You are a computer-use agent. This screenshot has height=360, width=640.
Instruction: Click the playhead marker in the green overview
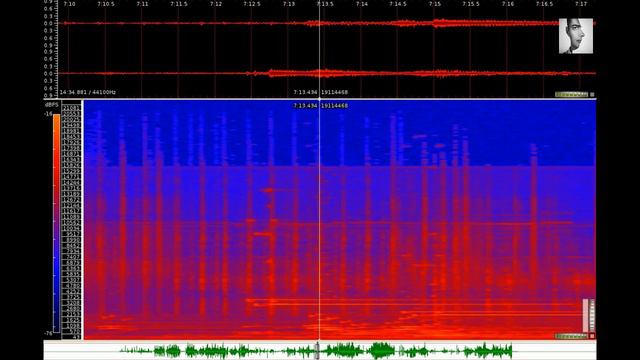(318, 351)
